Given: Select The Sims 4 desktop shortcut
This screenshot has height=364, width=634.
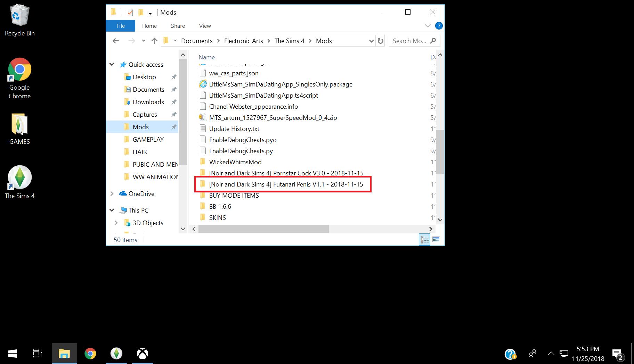Looking at the screenshot, I should click(x=19, y=182).
